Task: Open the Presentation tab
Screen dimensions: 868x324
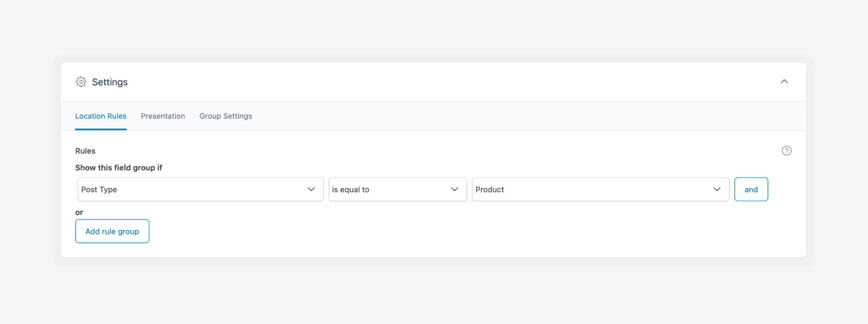Action: click(163, 116)
